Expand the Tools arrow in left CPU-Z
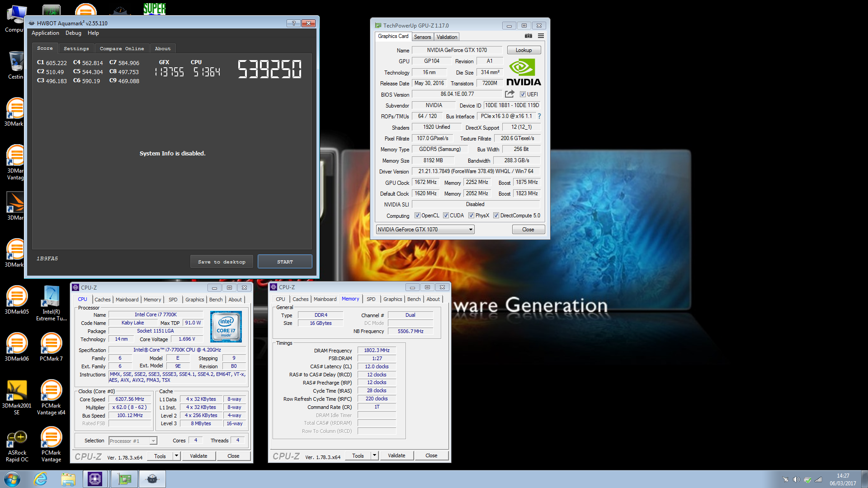868x488 pixels. click(177, 456)
